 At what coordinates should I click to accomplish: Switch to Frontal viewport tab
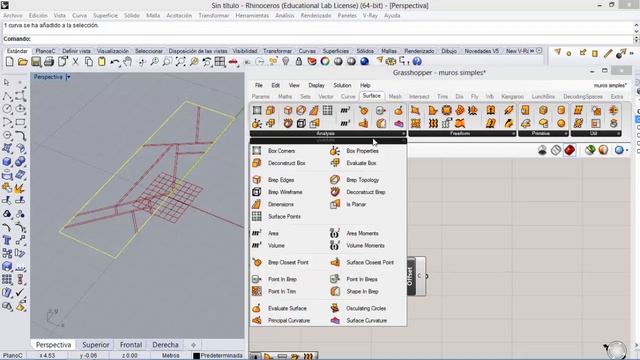[131, 345]
